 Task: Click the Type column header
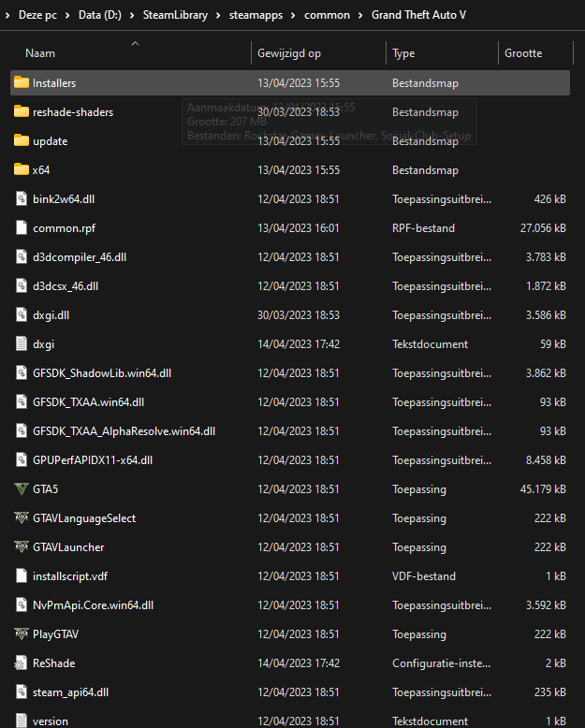(x=403, y=54)
